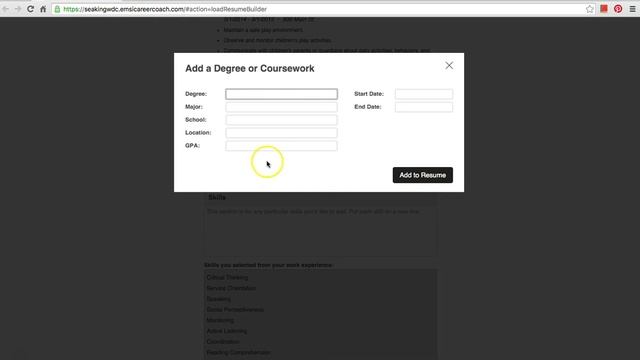Click the Skills heading behind dialog
The image size is (640, 360).
217,197
